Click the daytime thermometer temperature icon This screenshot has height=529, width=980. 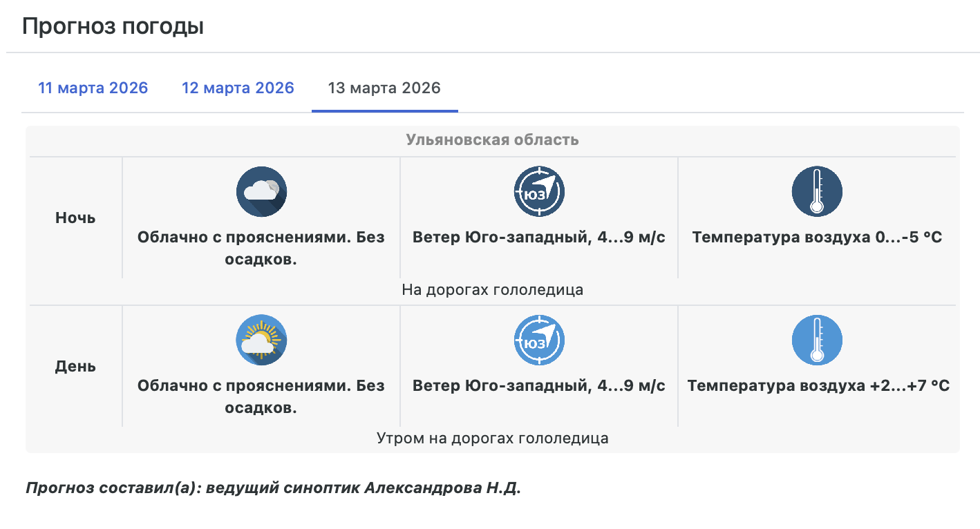pyautogui.click(x=817, y=340)
